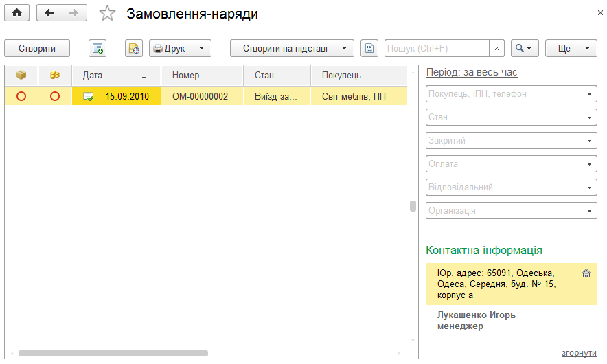Click the report document icon button
The width and height of the screenshot is (607, 364).
pos(369,48)
